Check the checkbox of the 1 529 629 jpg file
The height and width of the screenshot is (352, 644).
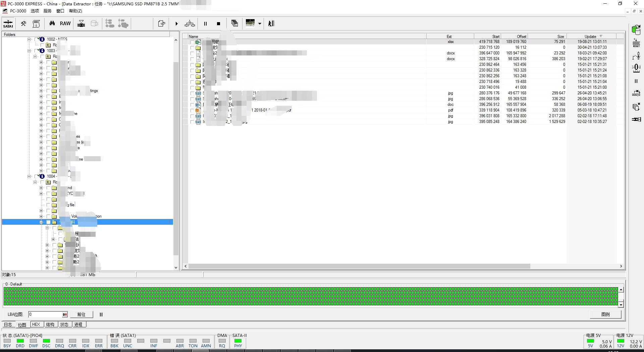coord(192,122)
